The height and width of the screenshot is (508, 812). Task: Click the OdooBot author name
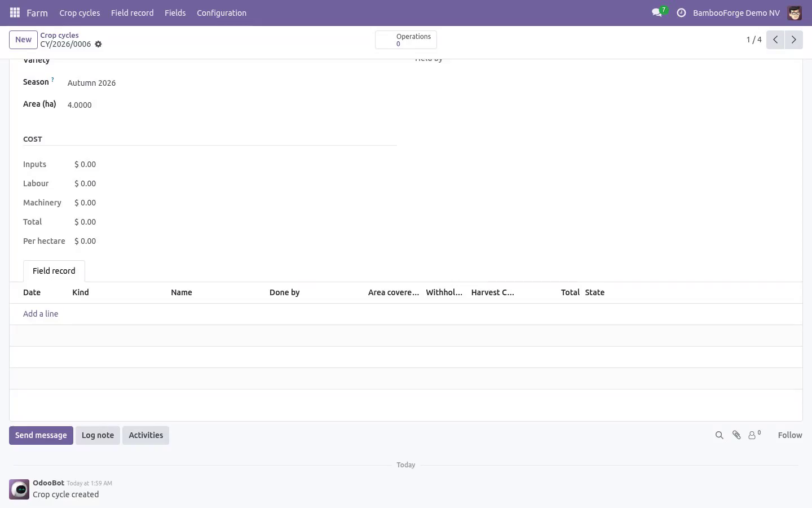pos(48,483)
